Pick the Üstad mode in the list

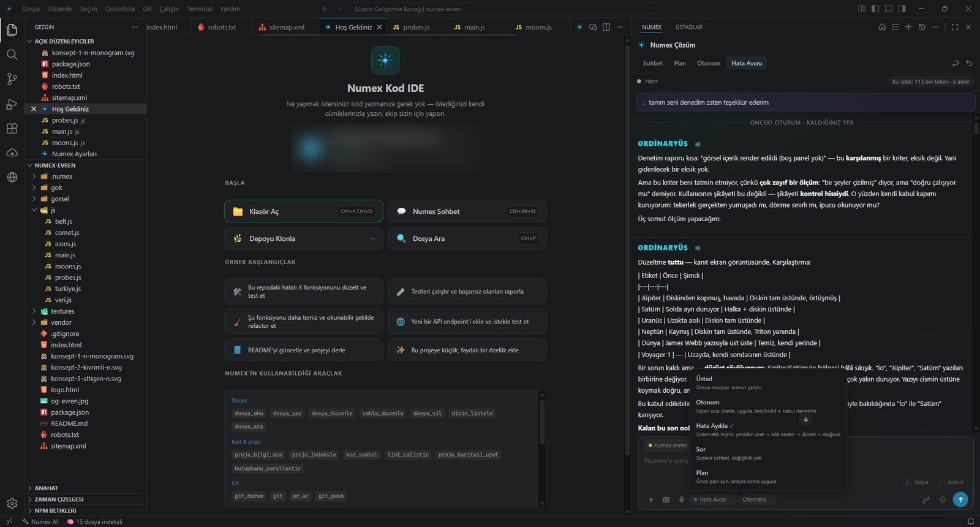coord(768,382)
